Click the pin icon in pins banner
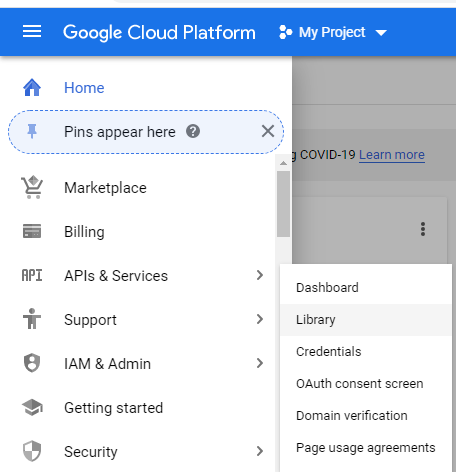 [x=32, y=131]
